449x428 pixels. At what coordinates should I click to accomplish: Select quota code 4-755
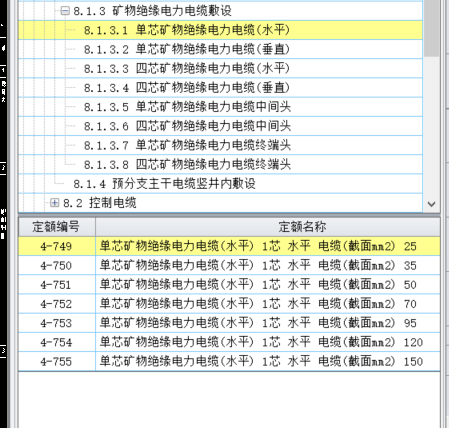click(57, 361)
